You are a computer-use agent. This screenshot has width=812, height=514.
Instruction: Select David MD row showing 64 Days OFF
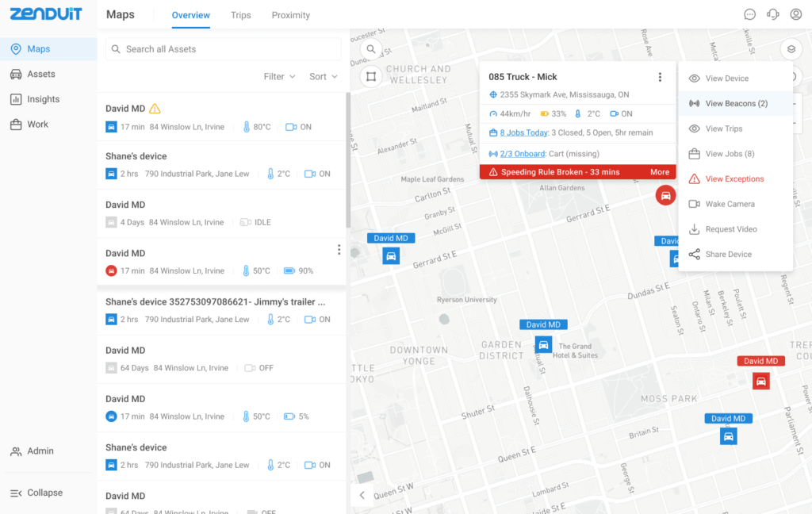coord(222,359)
